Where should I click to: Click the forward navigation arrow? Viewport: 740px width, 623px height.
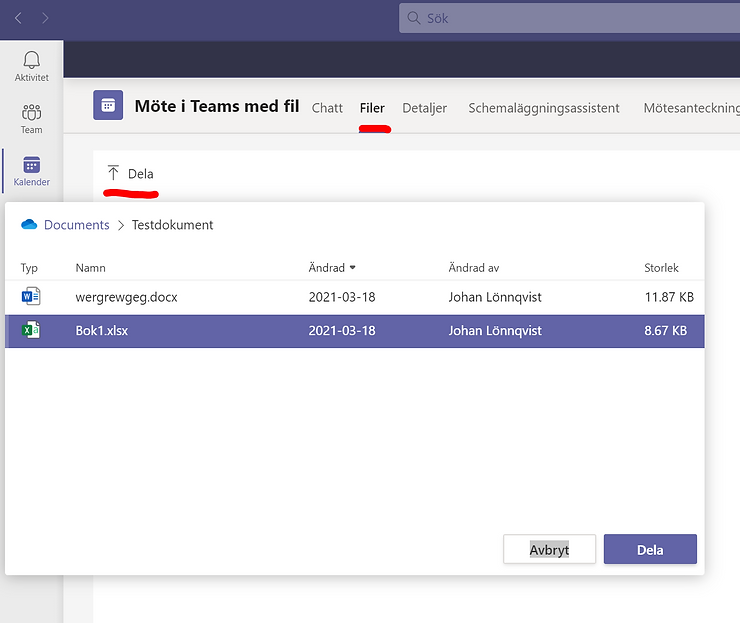tap(45, 18)
